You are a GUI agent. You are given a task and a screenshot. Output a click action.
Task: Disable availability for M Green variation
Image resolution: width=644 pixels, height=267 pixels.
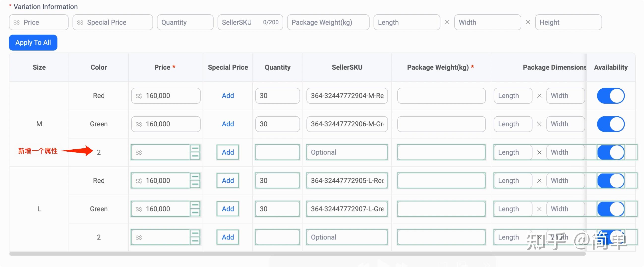click(611, 124)
